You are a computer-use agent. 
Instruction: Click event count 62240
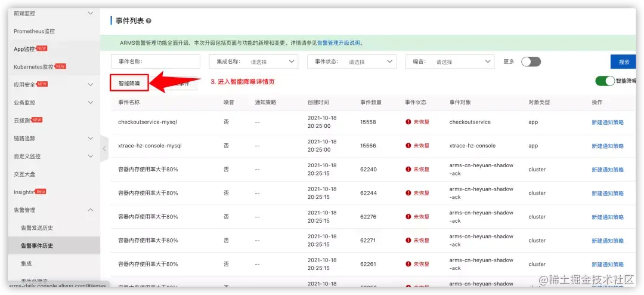pos(368,170)
